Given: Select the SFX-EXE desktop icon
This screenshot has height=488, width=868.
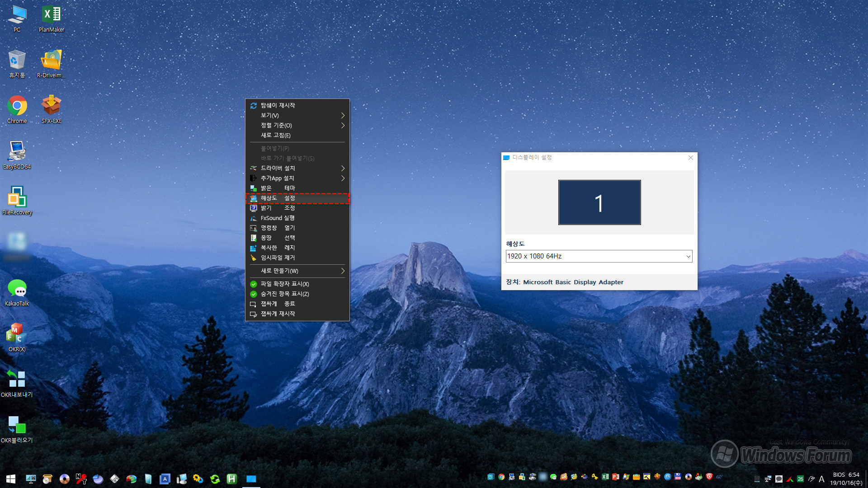Looking at the screenshot, I should coord(52,110).
